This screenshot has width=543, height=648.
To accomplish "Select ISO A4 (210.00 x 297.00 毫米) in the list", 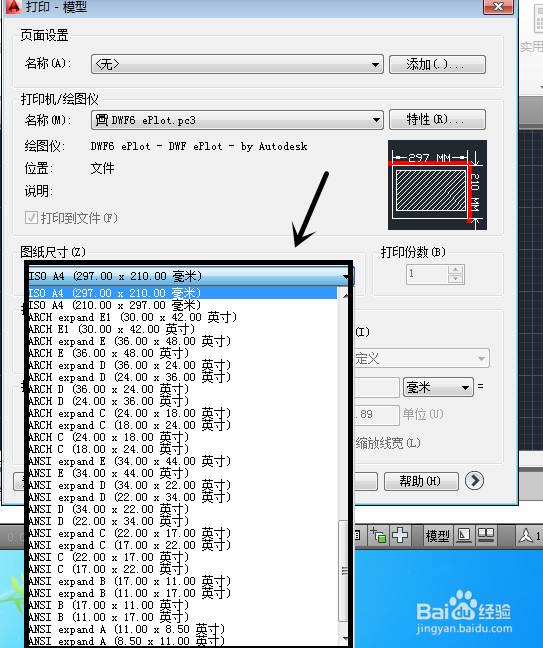I will [x=183, y=305].
